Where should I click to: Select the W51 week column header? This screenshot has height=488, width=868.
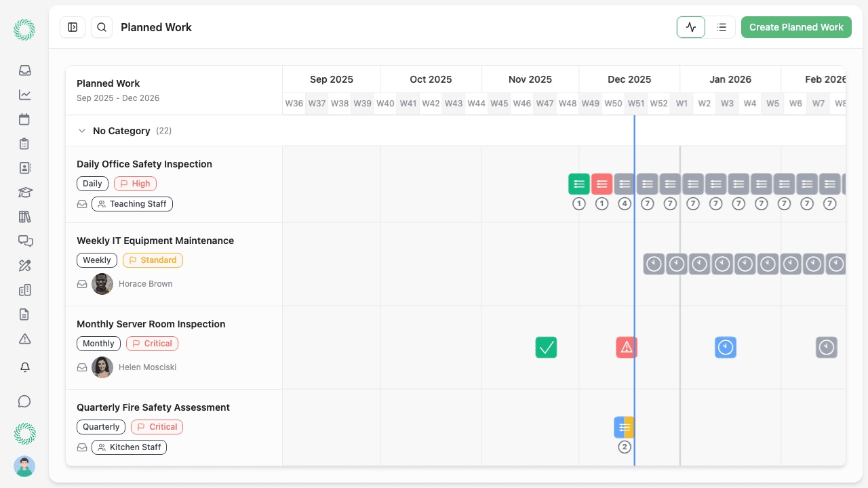636,103
